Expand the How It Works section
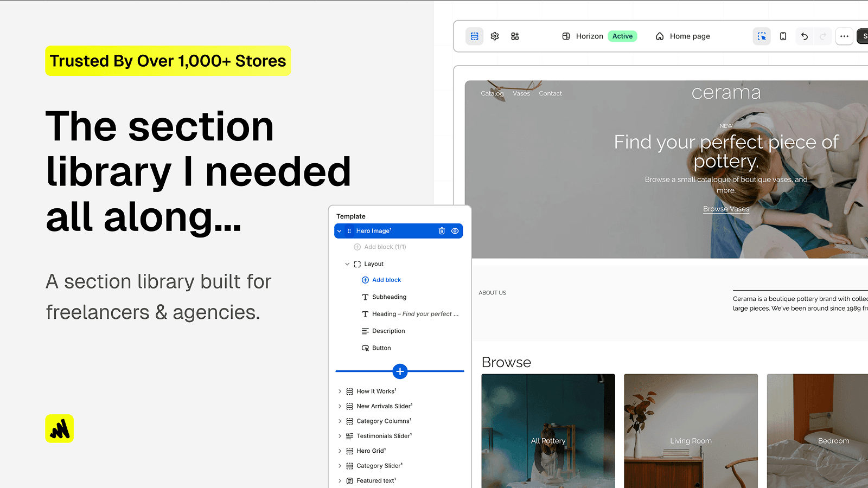This screenshot has width=868, height=488. click(340, 391)
